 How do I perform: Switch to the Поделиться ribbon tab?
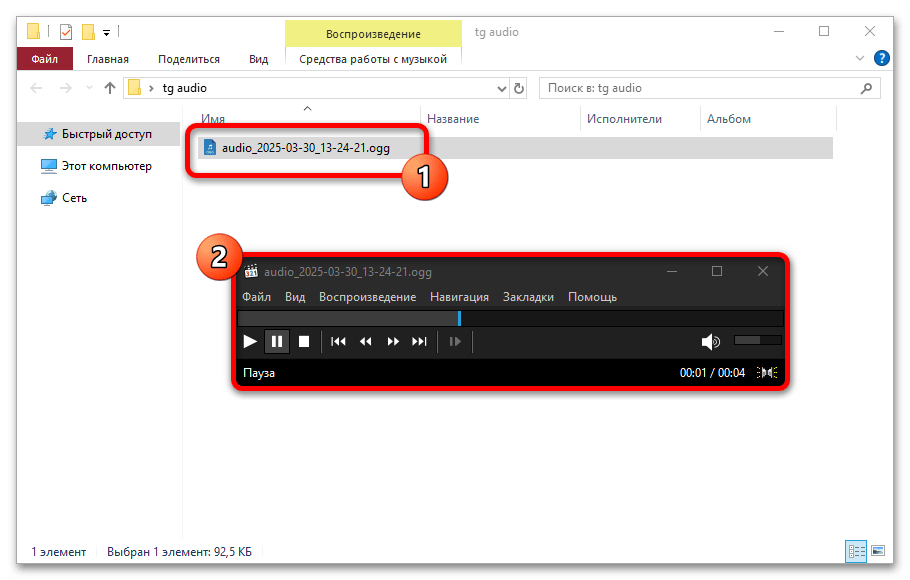tap(189, 59)
